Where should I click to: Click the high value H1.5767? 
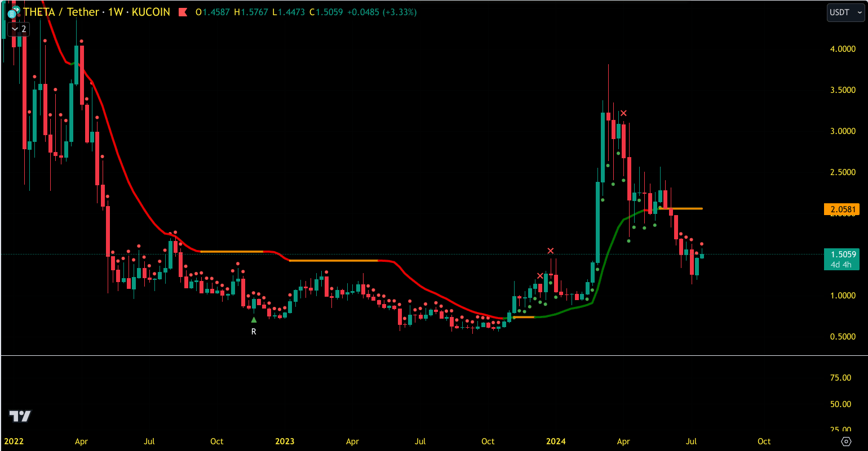point(251,12)
